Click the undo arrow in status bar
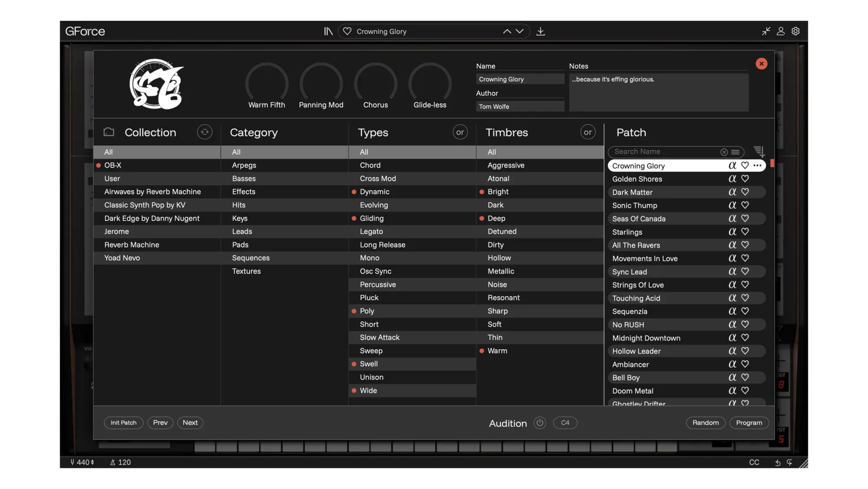 click(778, 463)
